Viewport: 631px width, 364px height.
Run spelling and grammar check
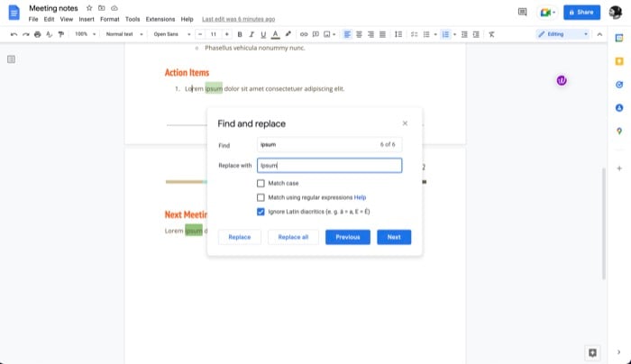coord(49,34)
